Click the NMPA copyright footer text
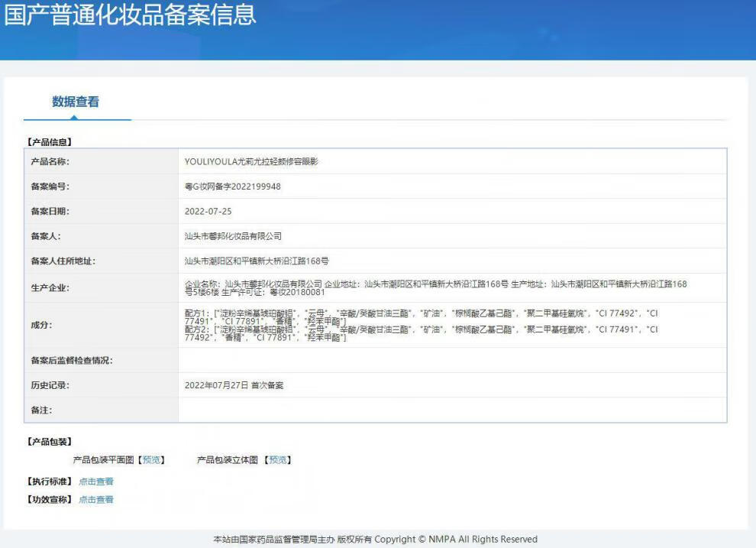756x548 pixels. pos(375,539)
